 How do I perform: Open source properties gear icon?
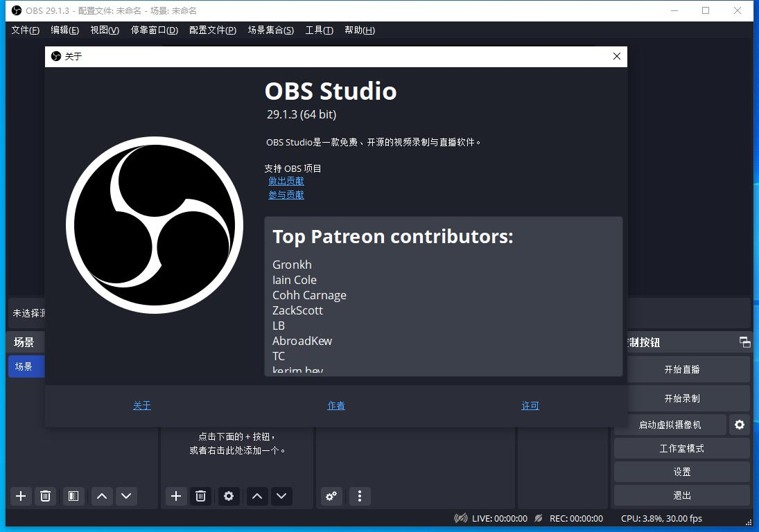click(x=229, y=496)
